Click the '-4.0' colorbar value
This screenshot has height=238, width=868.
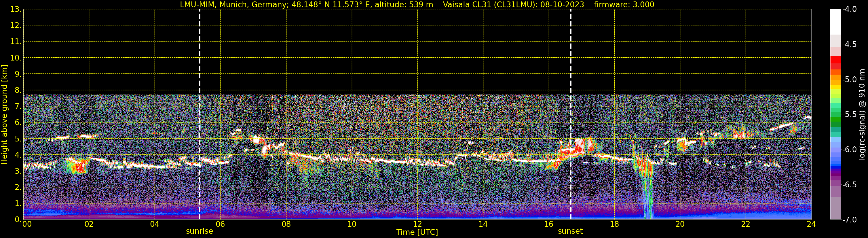[849, 9]
